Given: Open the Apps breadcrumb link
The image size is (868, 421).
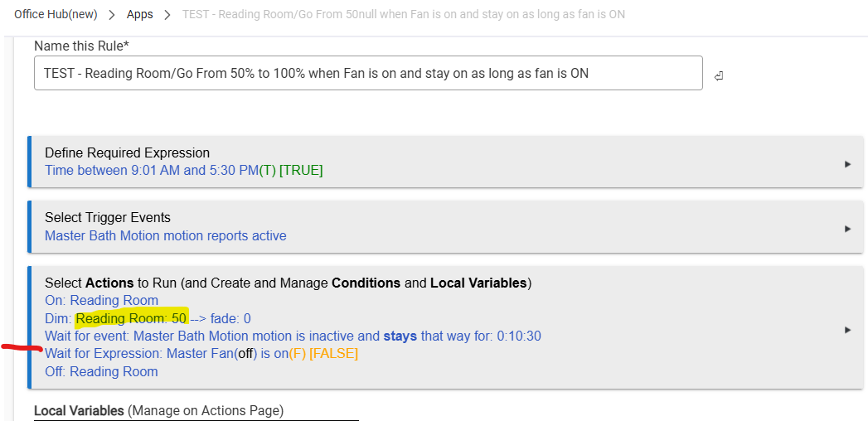Looking at the screenshot, I should coord(140,15).
